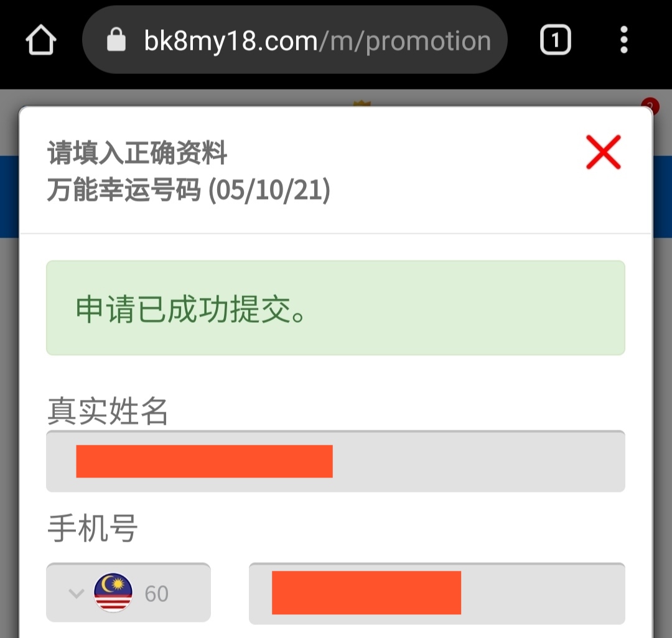Viewport: 672px width, 638px height.
Task: Click the 手机号 field label
Action: [x=92, y=529]
